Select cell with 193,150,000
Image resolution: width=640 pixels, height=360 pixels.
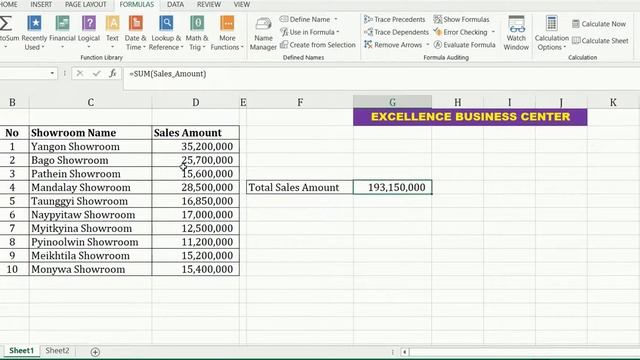pyautogui.click(x=392, y=187)
